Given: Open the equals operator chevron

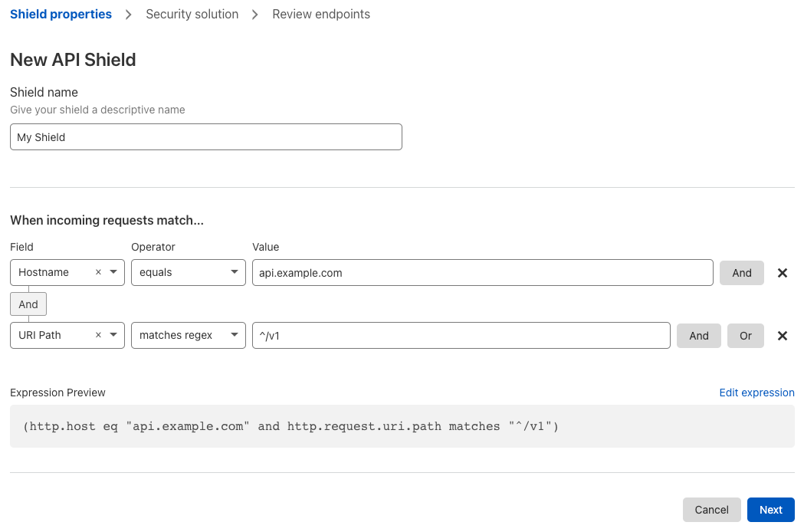Looking at the screenshot, I should [234, 272].
